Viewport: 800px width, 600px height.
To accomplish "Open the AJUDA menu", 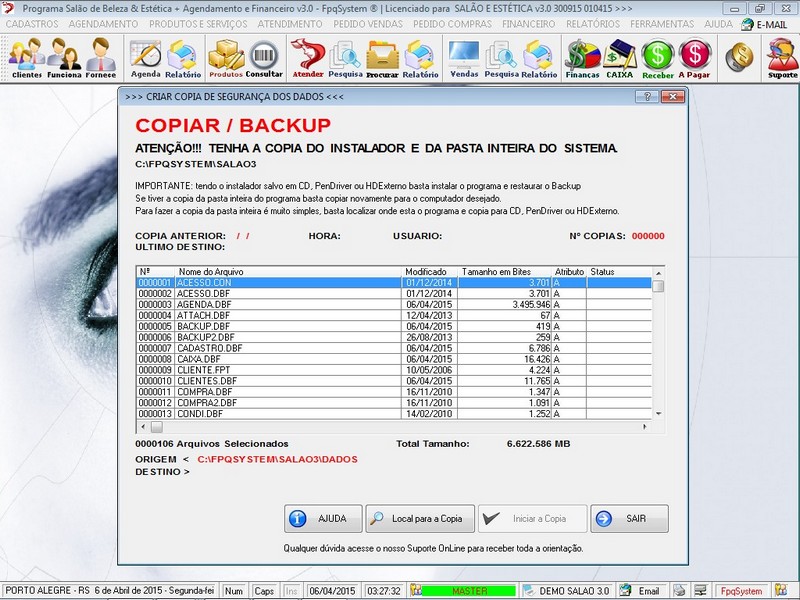I will 718,24.
